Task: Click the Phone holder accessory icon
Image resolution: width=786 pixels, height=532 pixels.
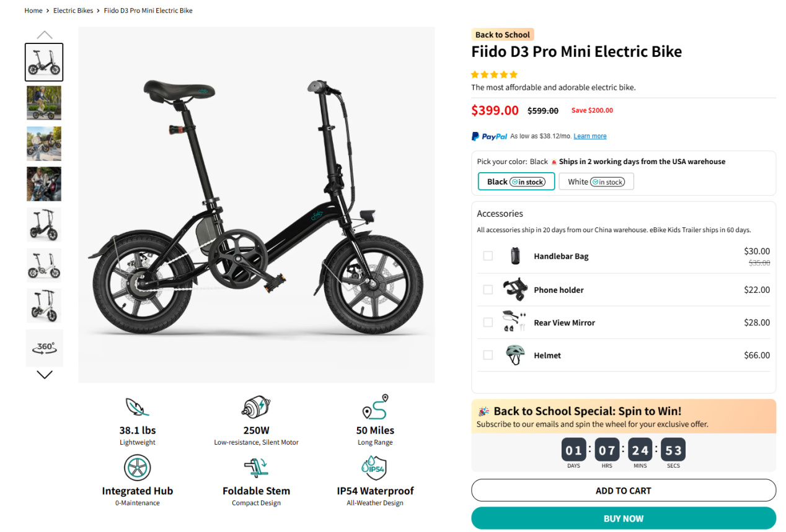Action: 515,290
